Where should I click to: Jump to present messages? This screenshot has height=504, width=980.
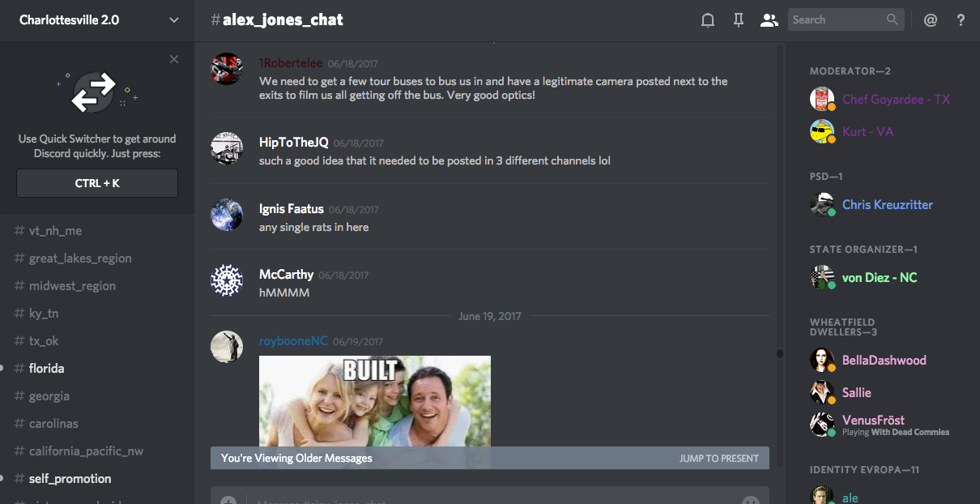click(x=718, y=459)
